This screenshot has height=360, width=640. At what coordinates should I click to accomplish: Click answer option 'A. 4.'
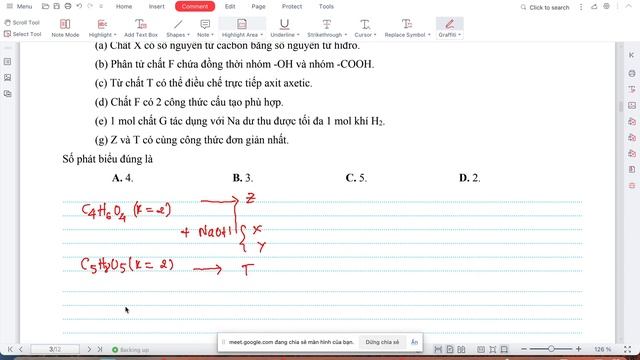(x=122, y=178)
